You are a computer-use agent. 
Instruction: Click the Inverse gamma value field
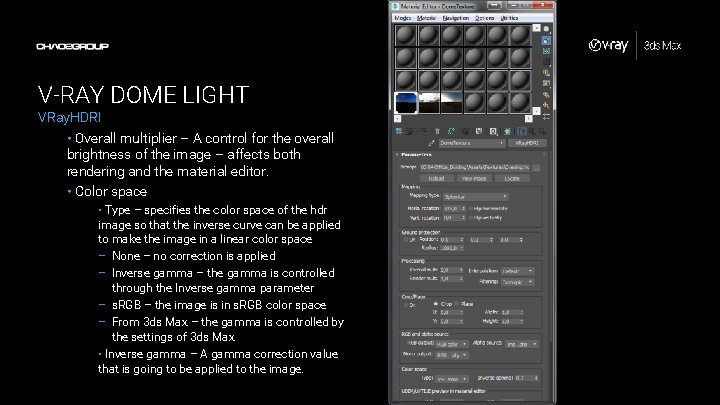coord(526,378)
